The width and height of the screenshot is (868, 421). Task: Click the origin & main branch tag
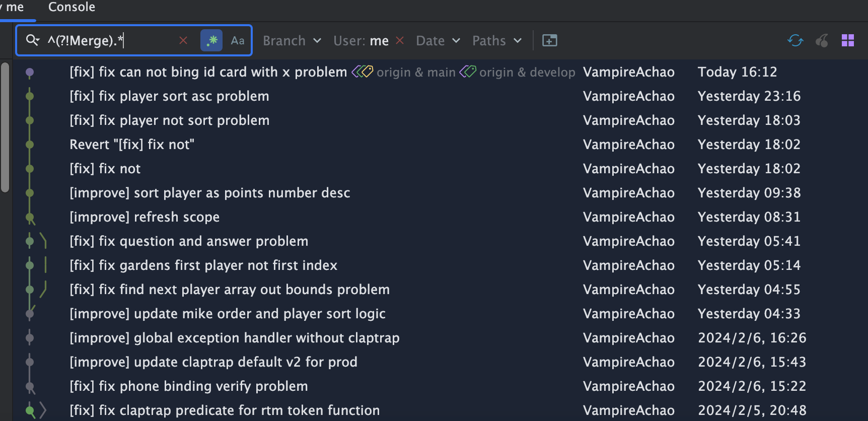coord(415,73)
